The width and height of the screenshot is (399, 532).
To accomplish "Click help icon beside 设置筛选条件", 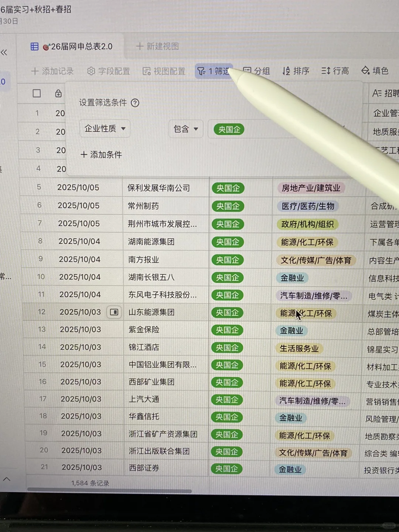I will 135,103.
